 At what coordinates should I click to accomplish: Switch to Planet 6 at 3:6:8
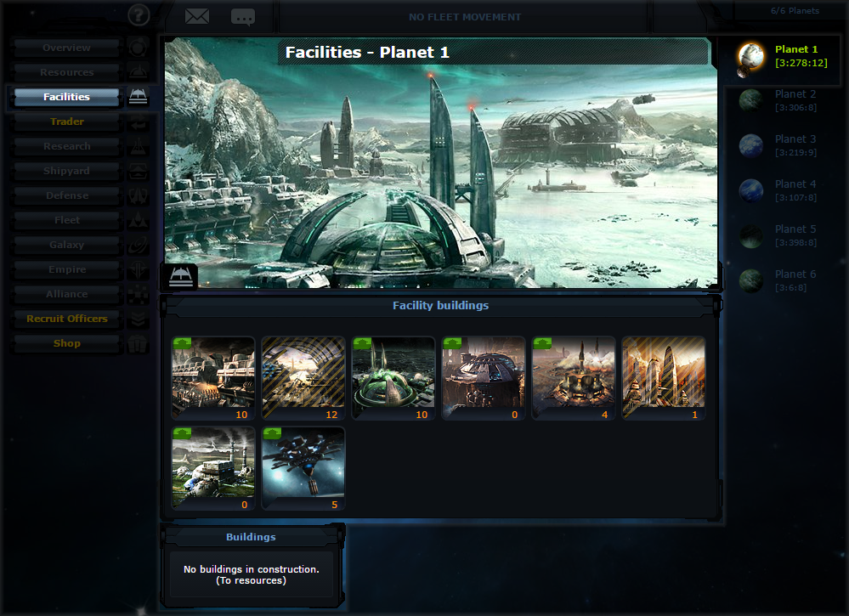coord(795,280)
